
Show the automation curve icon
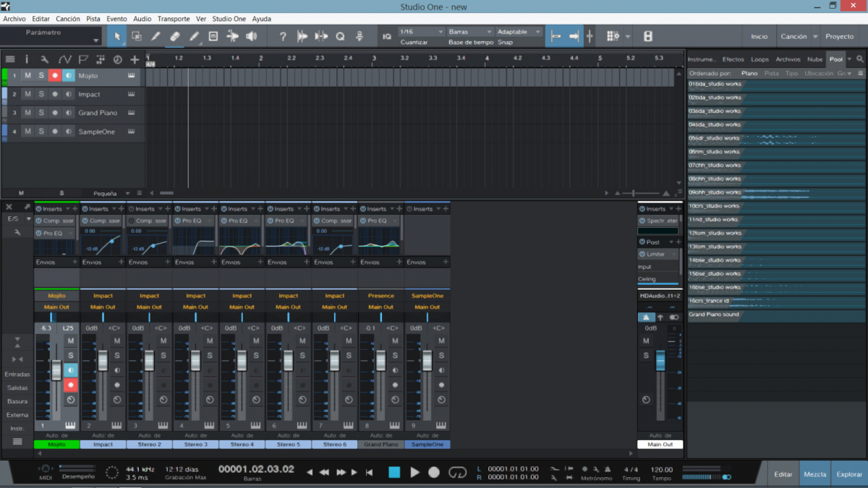pyautogui.click(x=64, y=59)
